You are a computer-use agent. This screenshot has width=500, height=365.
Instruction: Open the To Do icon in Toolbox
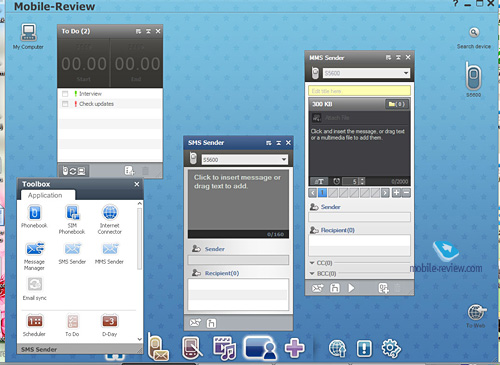tap(72, 321)
